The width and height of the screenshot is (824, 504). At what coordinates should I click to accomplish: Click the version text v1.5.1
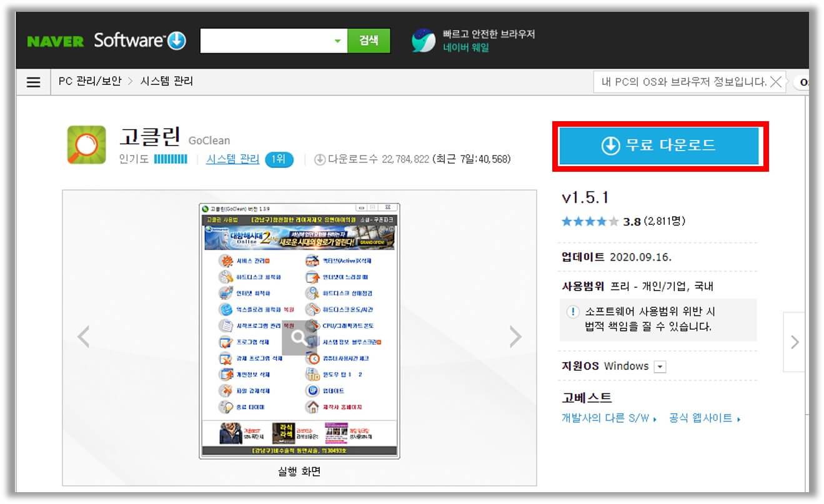[x=585, y=198]
